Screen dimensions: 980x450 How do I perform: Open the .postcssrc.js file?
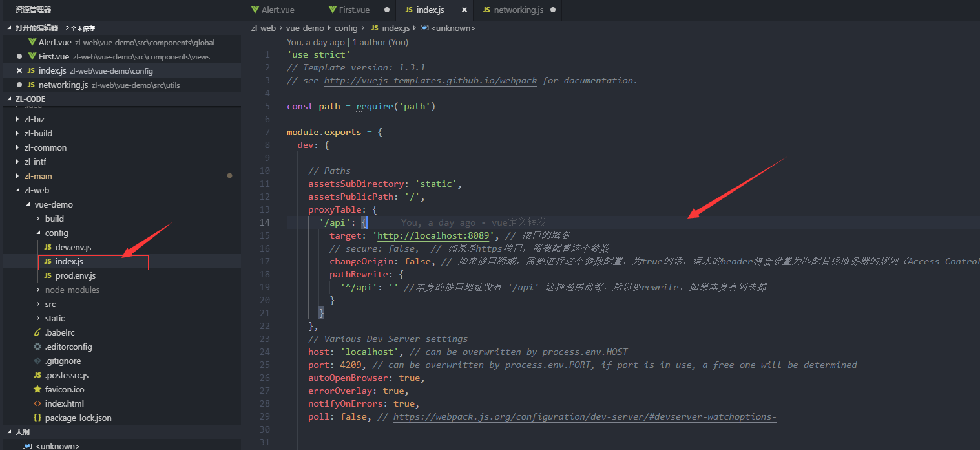[67, 375]
